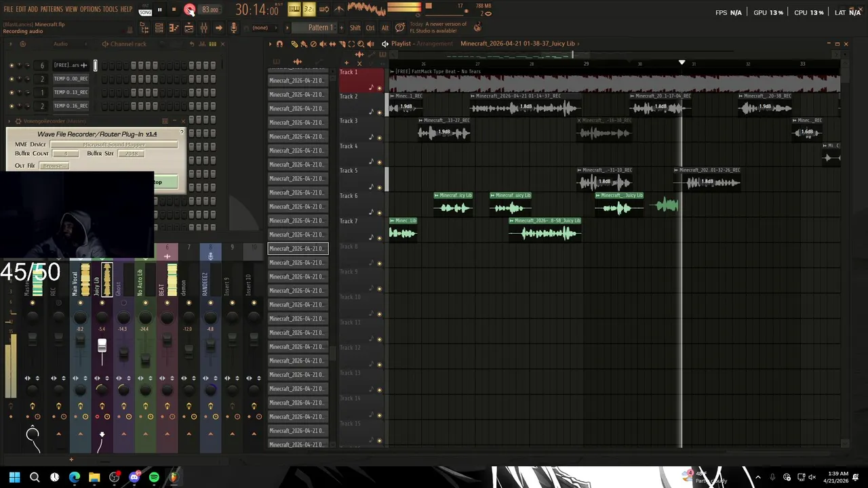Viewport: 868px width, 488px height.
Task: Add new pattern with plus button
Action: pyautogui.click(x=340, y=28)
